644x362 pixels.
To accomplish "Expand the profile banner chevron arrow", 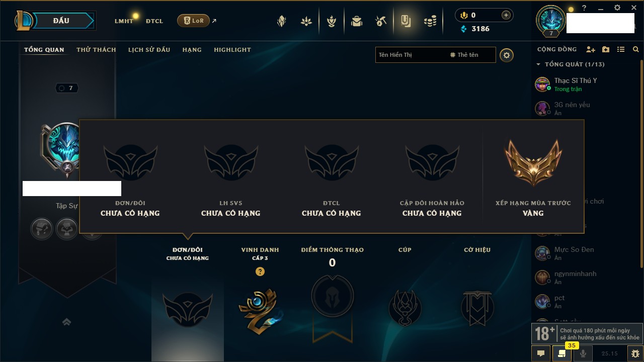I will [66, 322].
